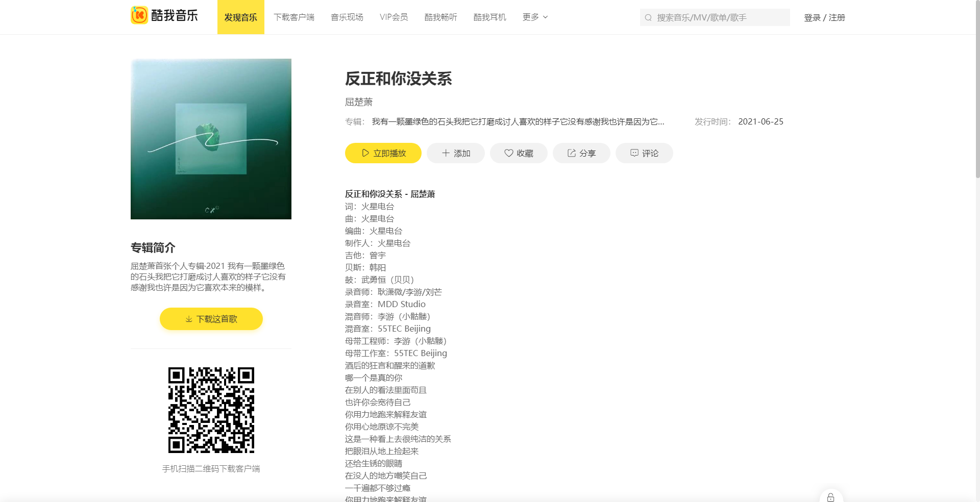The width and height of the screenshot is (980, 502).
Task: Click the download arrow icon on 下载这首歌
Action: coord(188,319)
